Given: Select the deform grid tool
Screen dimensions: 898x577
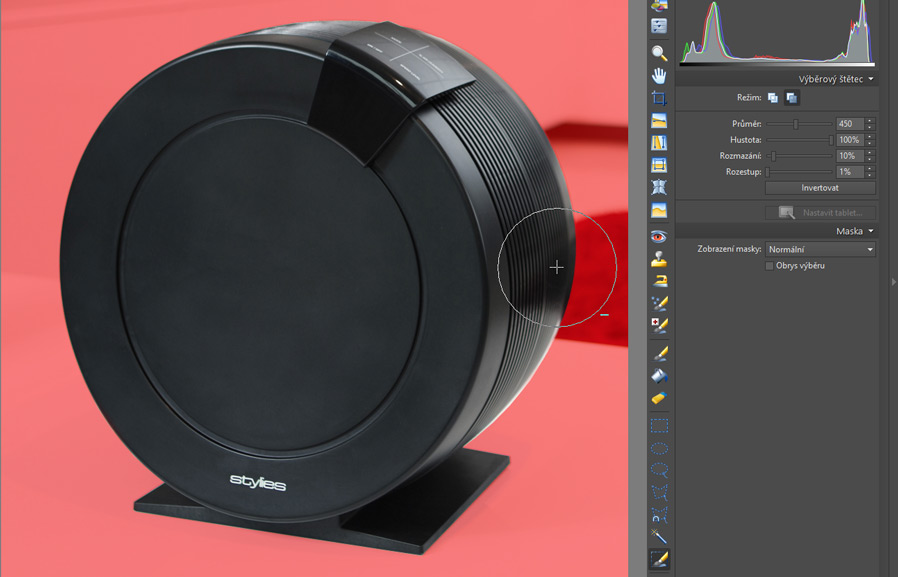Looking at the screenshot, I should [659, 187].
